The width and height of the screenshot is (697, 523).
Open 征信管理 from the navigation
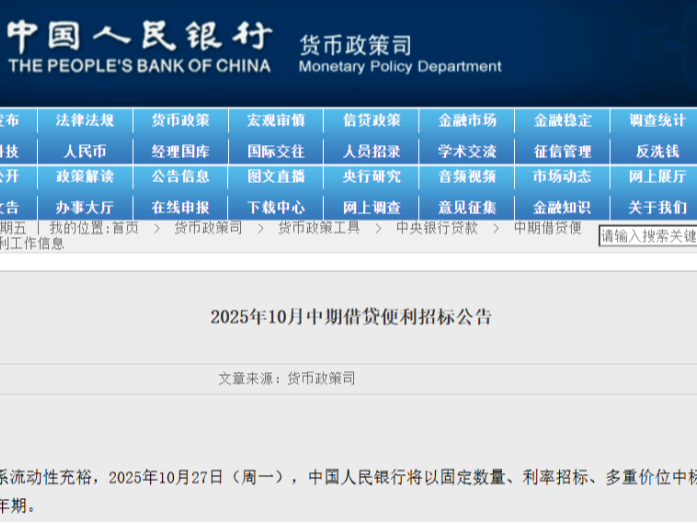(562, 151)
